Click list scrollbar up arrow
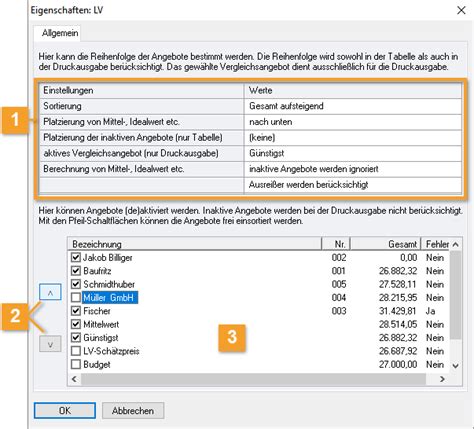The width and height of the screenshot is (474, 429). click(x=455, y=244)
